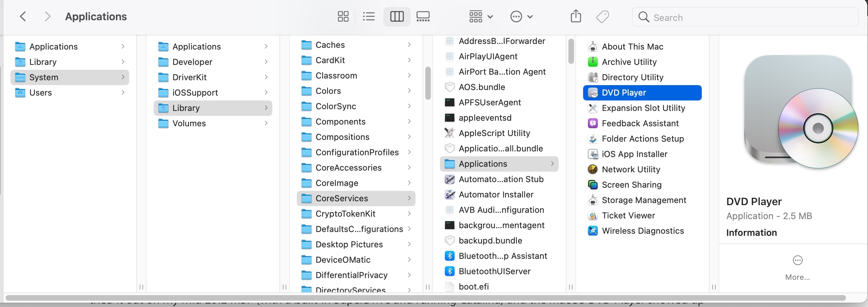This screenshot has height=307, width=868.
Task: Select Ticket Viewer app icon
Action: pos(593,216)
